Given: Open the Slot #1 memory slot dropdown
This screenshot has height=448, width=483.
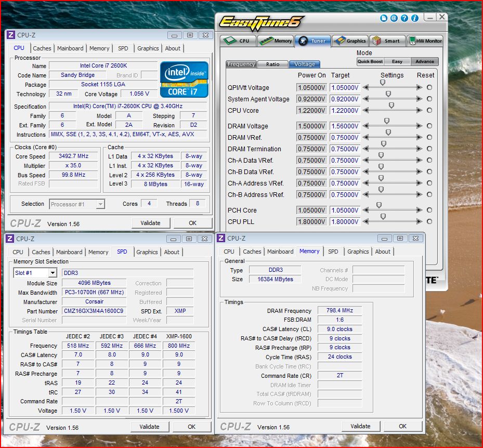Looking at the screenshot, I should point(52,273).
